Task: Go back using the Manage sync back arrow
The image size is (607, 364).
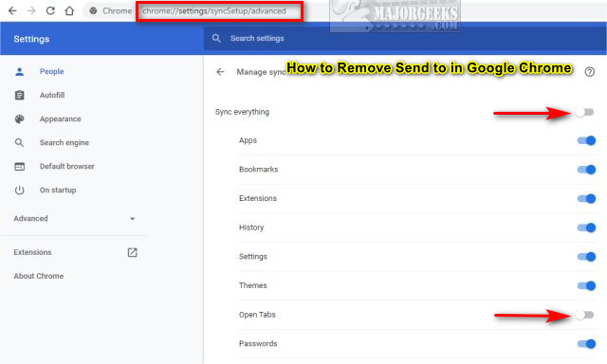Action: click(220, 72)
